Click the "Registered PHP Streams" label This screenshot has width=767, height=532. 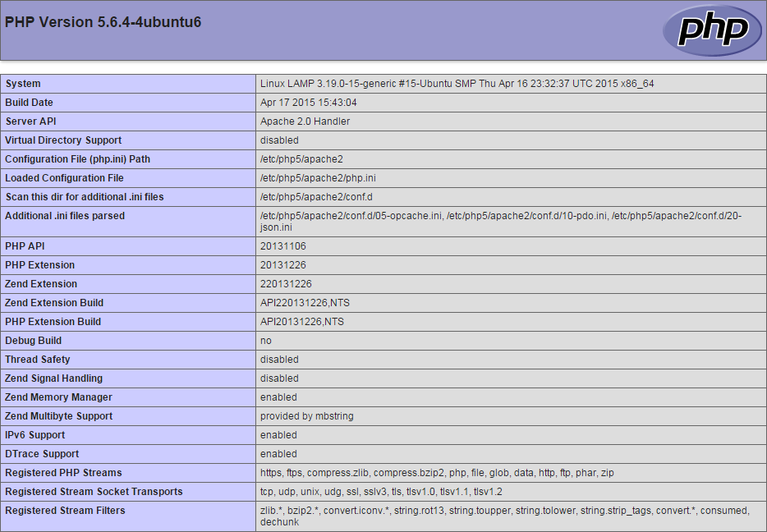(63, 474)
